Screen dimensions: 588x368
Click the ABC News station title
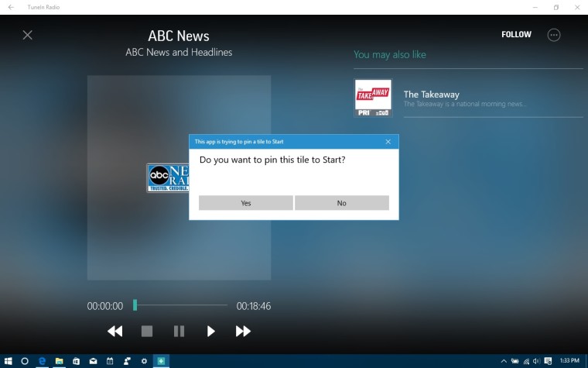(179, 36)
